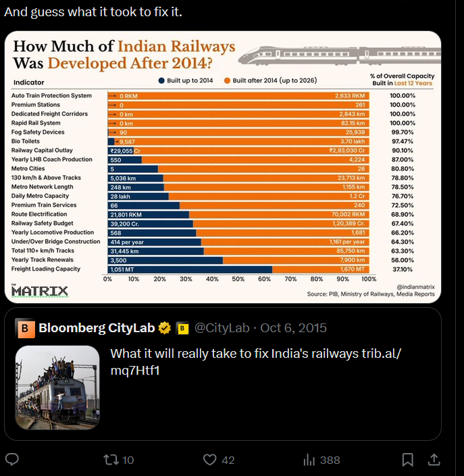
Task: Click Bloomberg CityLab orange avatar
Action: click(25, 328)
